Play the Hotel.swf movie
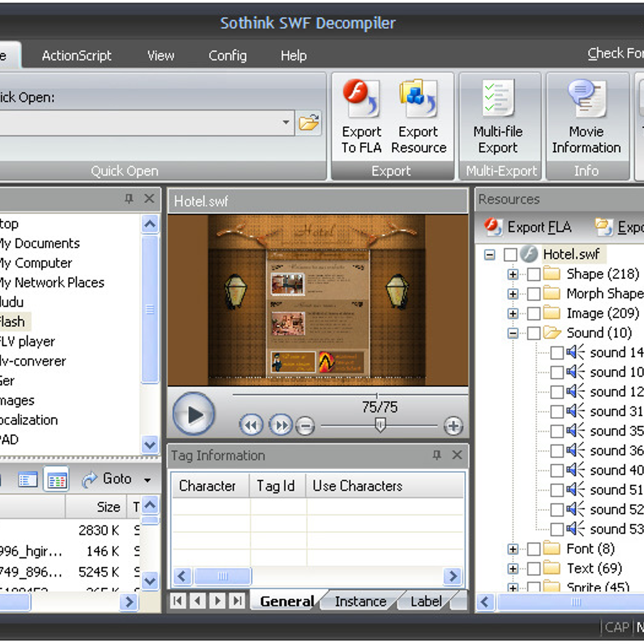The image size is (644, 644). 194,414
